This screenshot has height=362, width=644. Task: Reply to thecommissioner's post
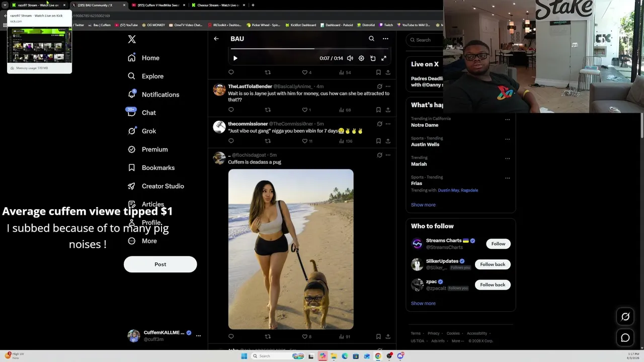[231, 141]
